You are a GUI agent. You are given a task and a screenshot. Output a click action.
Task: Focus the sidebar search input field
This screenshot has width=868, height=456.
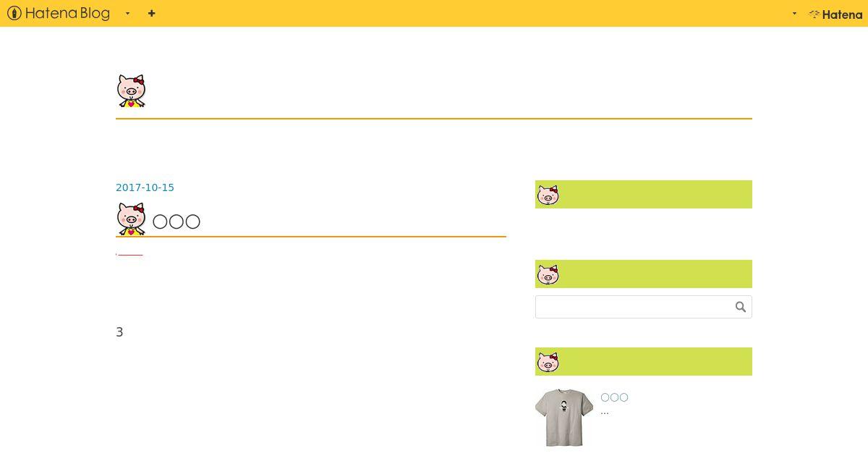tap(633, 307)
